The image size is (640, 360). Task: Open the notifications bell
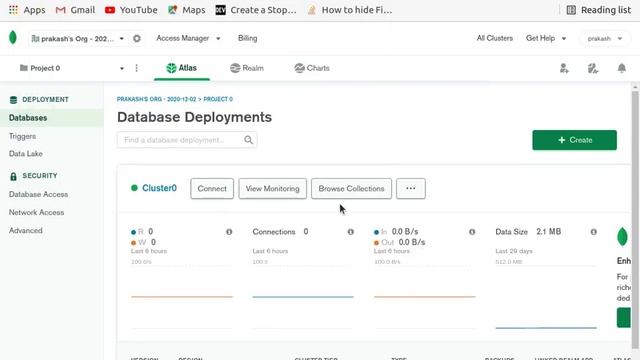point(622,68)
